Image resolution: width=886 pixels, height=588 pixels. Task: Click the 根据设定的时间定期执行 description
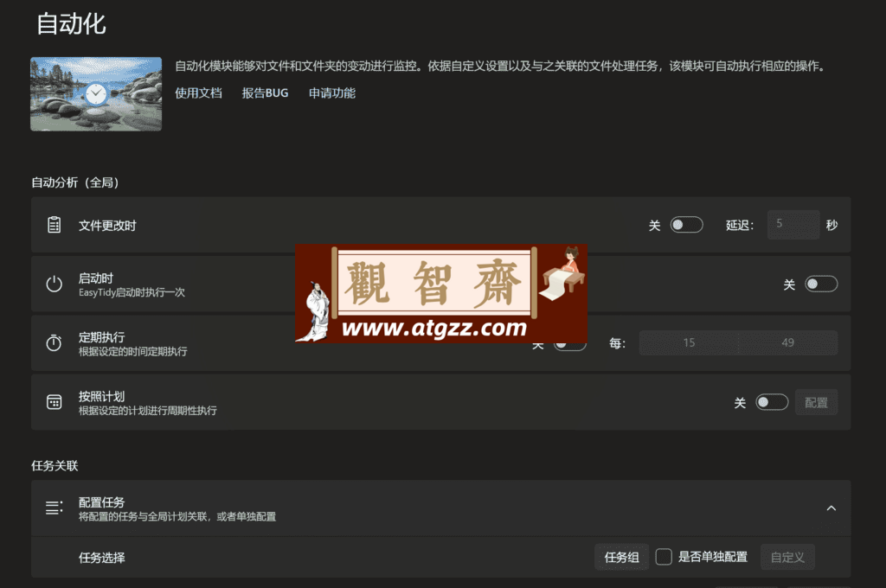[132, 351]
